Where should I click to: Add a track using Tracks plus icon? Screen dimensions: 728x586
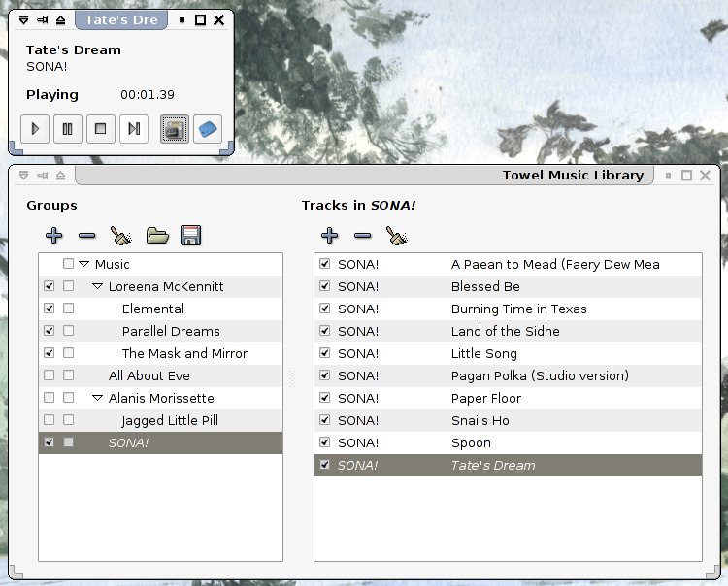tap(330, 235)
